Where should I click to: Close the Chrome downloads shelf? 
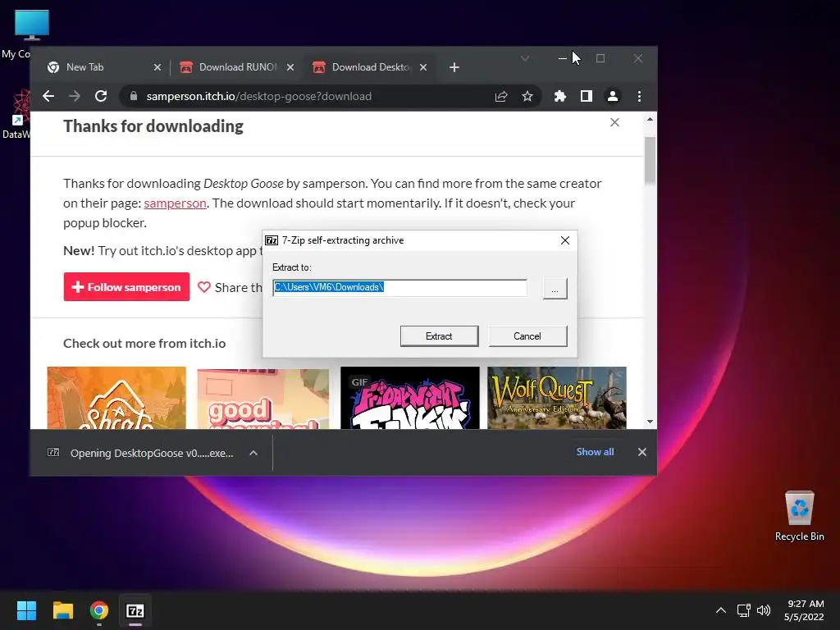tap(641, 452)
